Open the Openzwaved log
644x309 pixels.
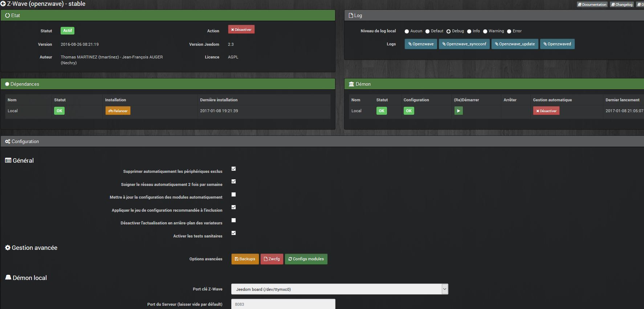click(557, 44)
